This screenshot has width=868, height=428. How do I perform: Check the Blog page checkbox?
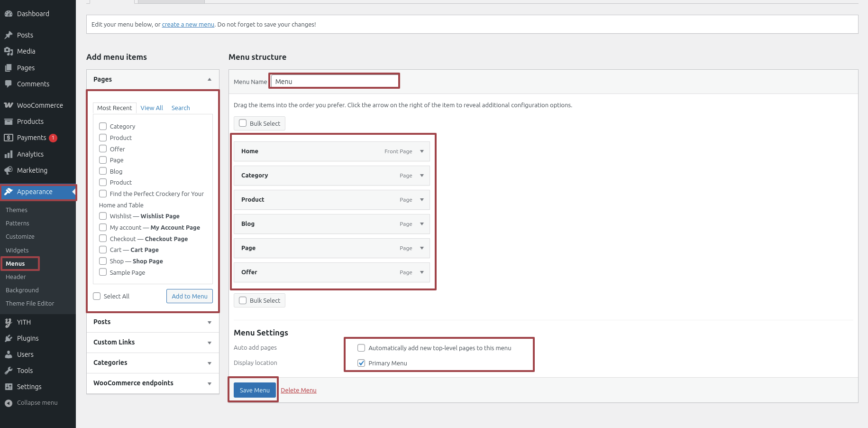[103, 171]
